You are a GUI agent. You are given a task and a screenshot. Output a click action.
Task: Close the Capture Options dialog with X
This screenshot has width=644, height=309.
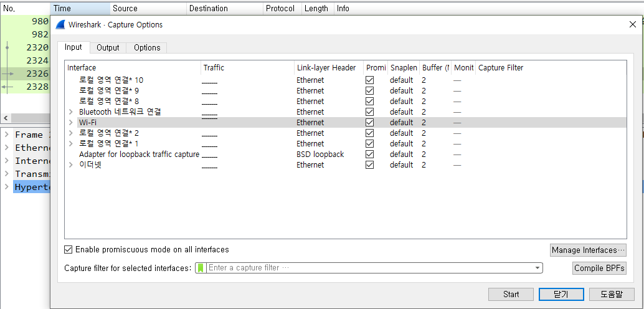click(633, 25)
